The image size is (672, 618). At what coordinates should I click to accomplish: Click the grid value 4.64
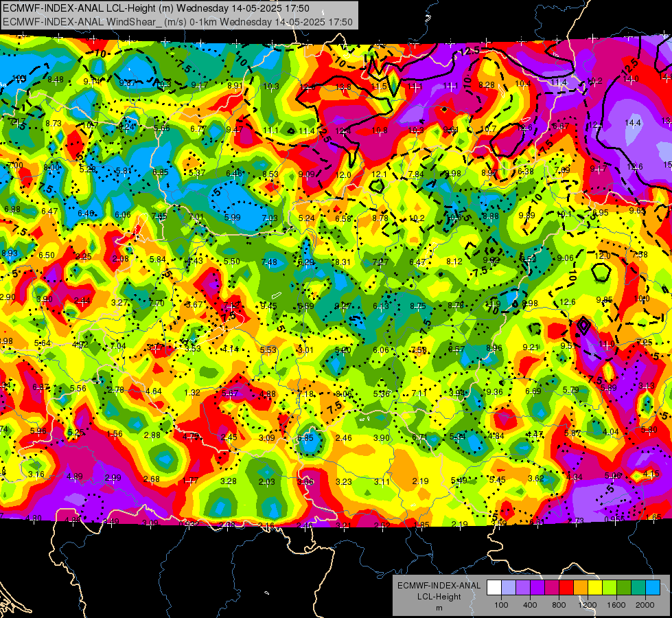(154, 391)
